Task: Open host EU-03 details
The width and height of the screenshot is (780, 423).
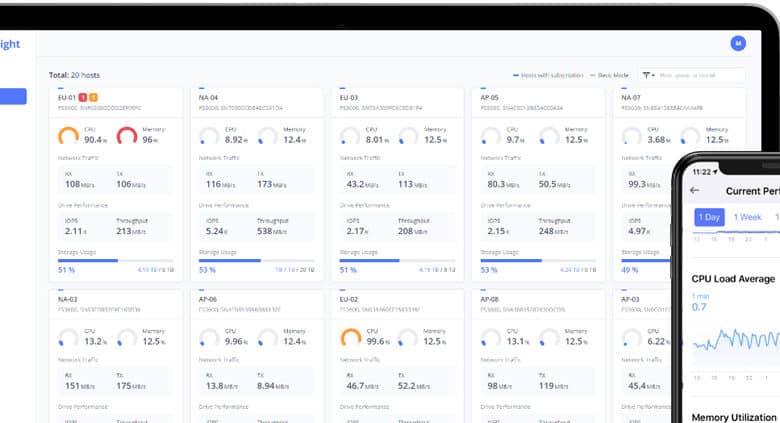Action: coord(349,98)
